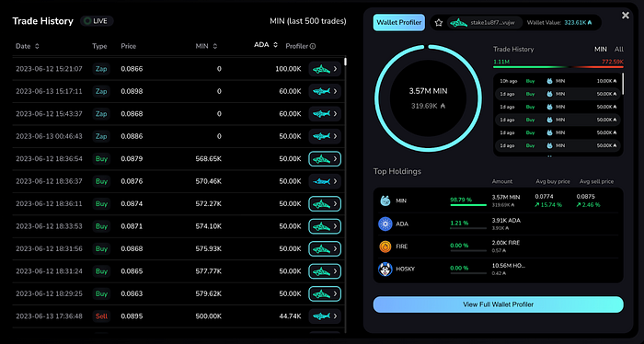Open swordfish profiler for 18:36:37 Buy trade
Image resolution: width=644 pixels, height=344 pixels.
325,181
